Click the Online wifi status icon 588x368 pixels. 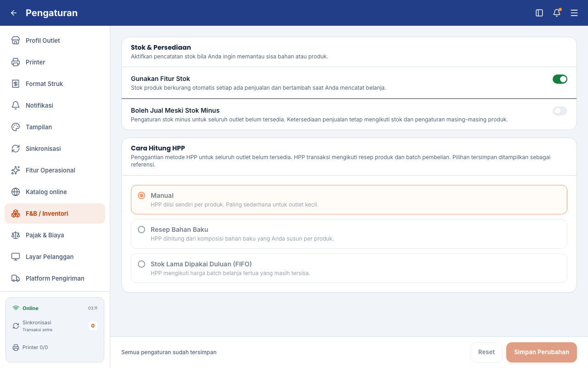click(16, 308)
